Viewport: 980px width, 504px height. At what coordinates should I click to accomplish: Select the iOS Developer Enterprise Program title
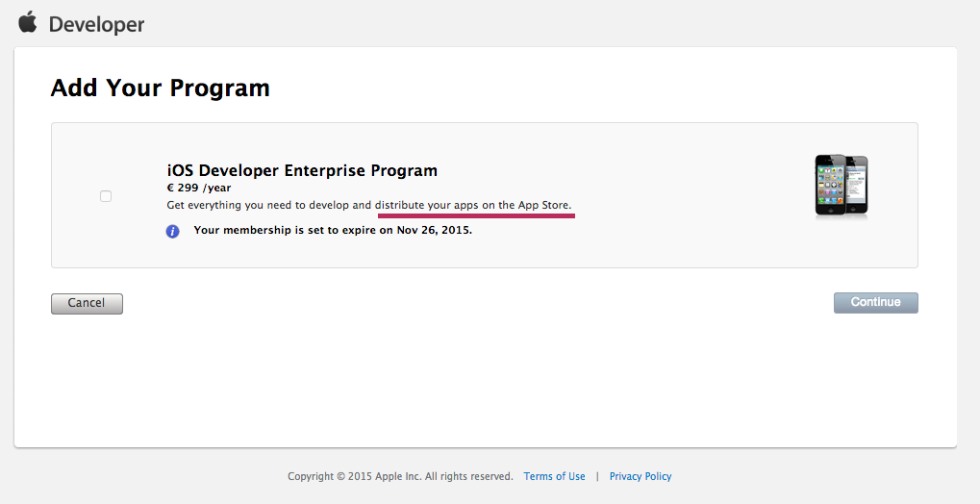click(x=302, y=170)
